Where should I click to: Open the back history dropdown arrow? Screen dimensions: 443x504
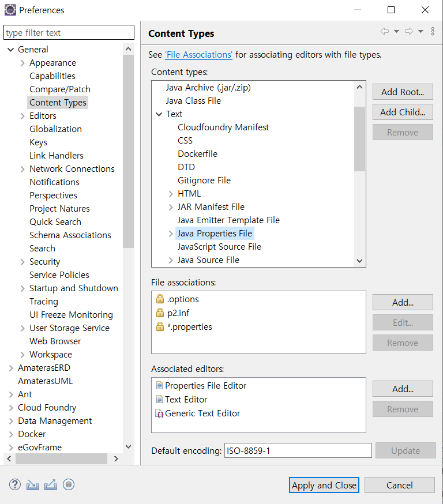point(397,32)
